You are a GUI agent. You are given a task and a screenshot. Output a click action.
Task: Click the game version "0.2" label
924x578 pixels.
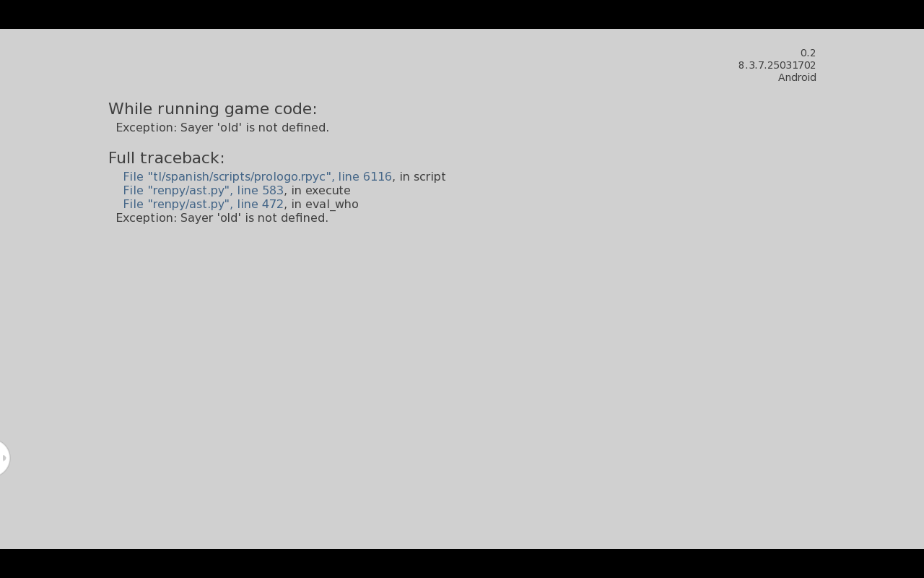[x=808, y=53]
